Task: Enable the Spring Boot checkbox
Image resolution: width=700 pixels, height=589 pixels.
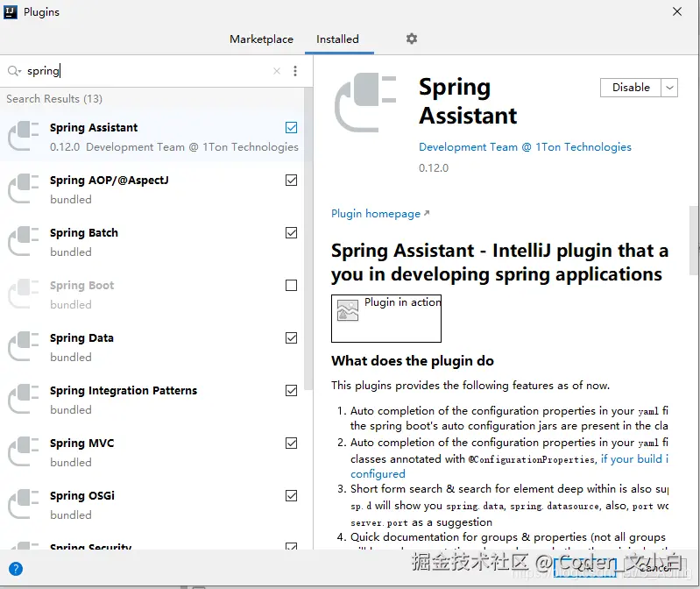Action: (x=291, y=286)
